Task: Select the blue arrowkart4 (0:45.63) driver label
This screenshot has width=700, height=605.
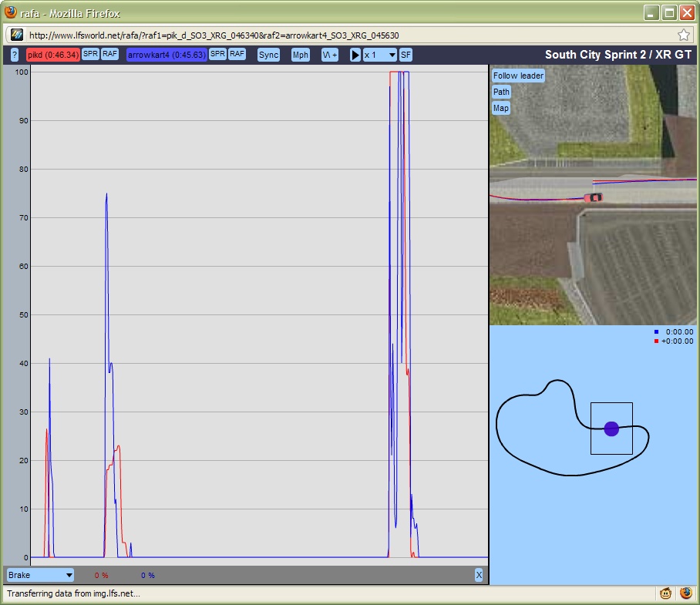Action: 167,55
